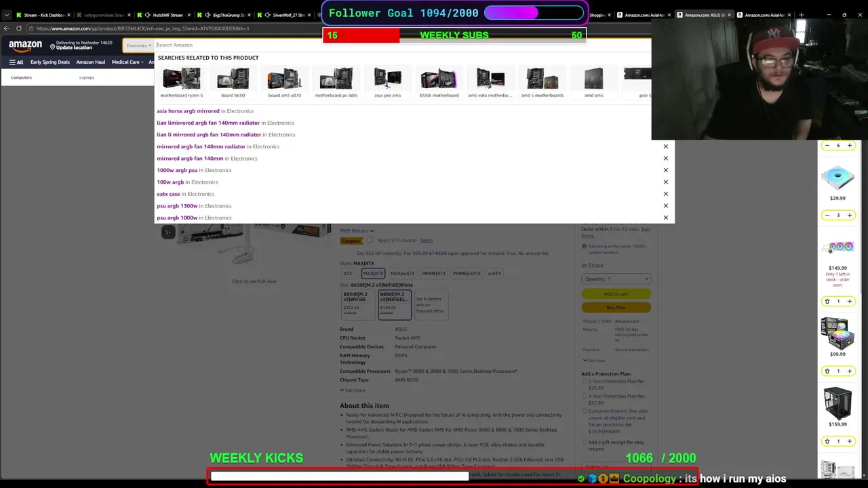
Task: Check Add a gift receipt box
Action: [585, 443]
